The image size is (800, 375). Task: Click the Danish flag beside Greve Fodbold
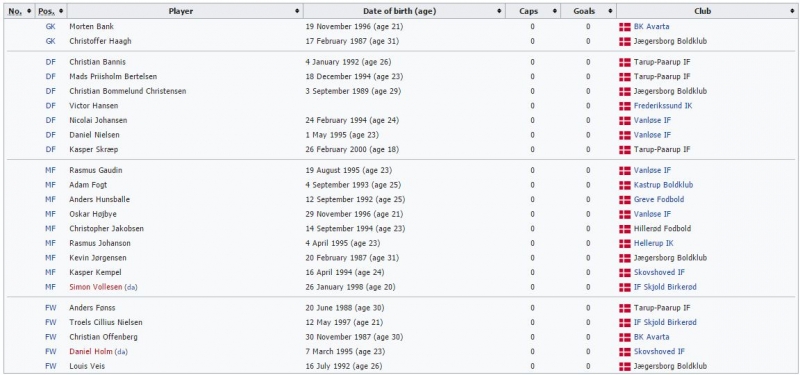click(624, 200)
